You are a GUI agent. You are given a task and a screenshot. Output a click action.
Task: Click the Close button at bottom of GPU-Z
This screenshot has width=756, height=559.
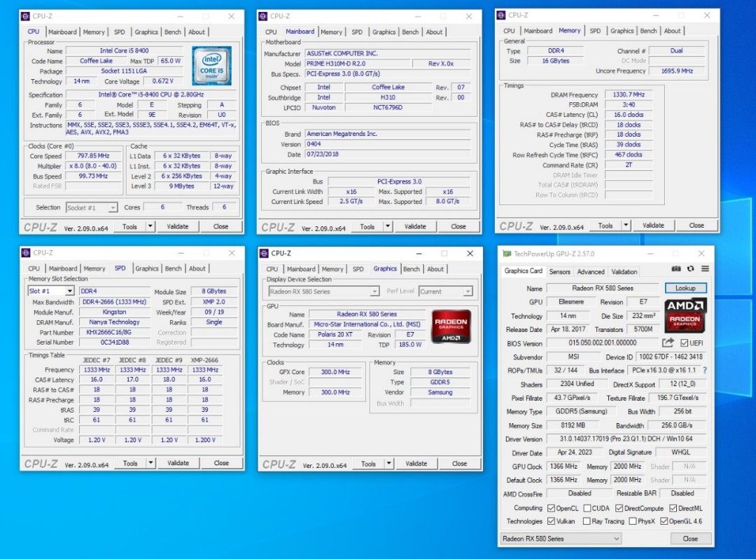(x=690, y=538)
